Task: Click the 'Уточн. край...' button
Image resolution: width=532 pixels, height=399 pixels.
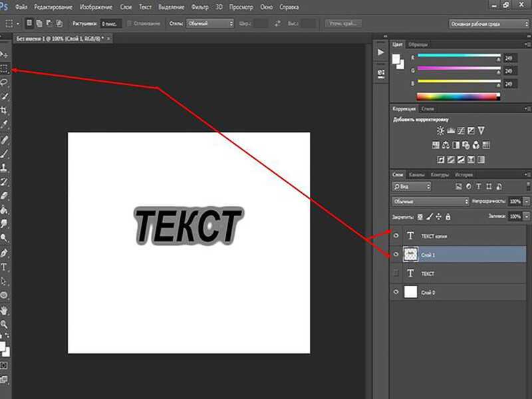Action: [343, 23]
